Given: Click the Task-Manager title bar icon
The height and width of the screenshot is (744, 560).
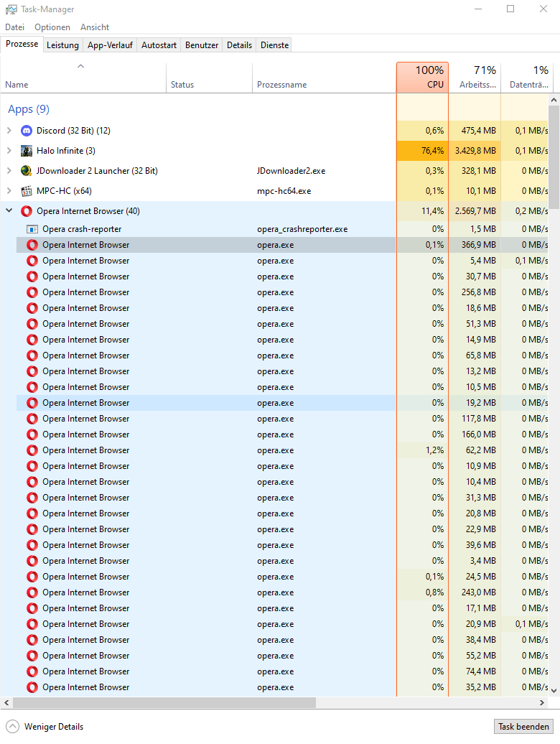Looking at the screenshot, I should coord(11,9).
